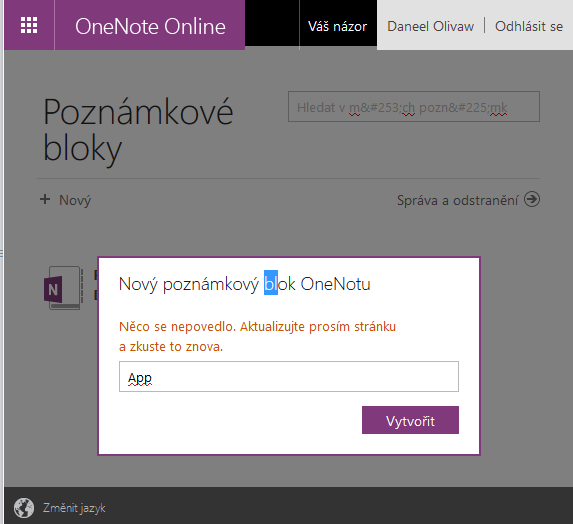Open Daneel Olivaw account link
The width and height of the screenshot is (573, 524).
click(x=430, y=26)
